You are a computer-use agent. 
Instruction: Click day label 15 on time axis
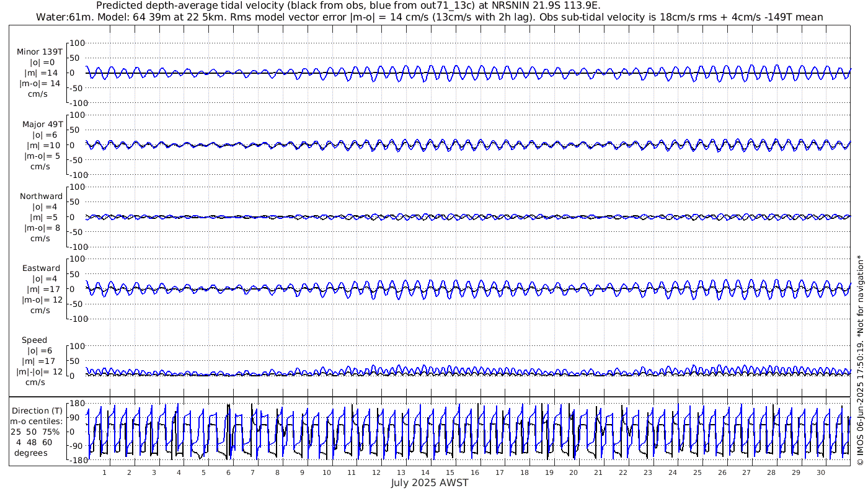click(450, 472)
